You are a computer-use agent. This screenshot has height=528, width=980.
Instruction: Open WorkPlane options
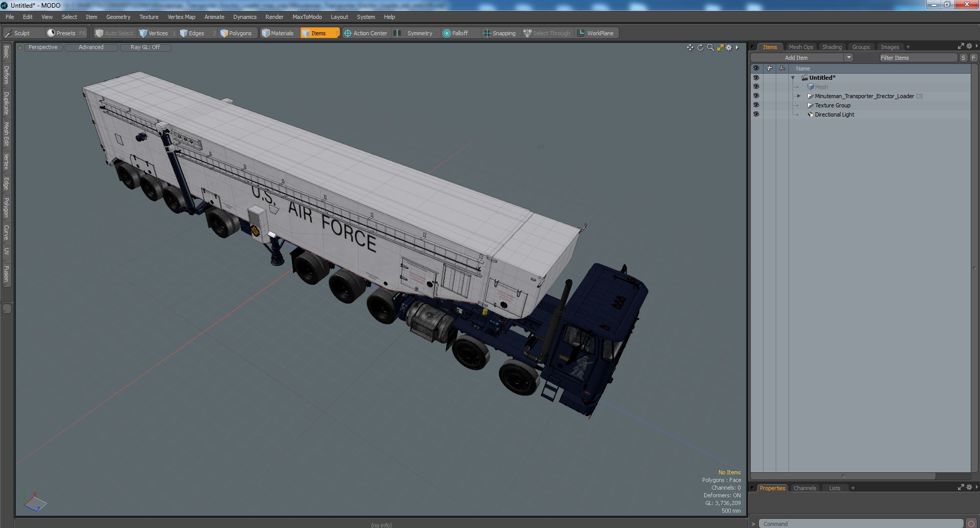pyautogui.click(x=596, y=33)
